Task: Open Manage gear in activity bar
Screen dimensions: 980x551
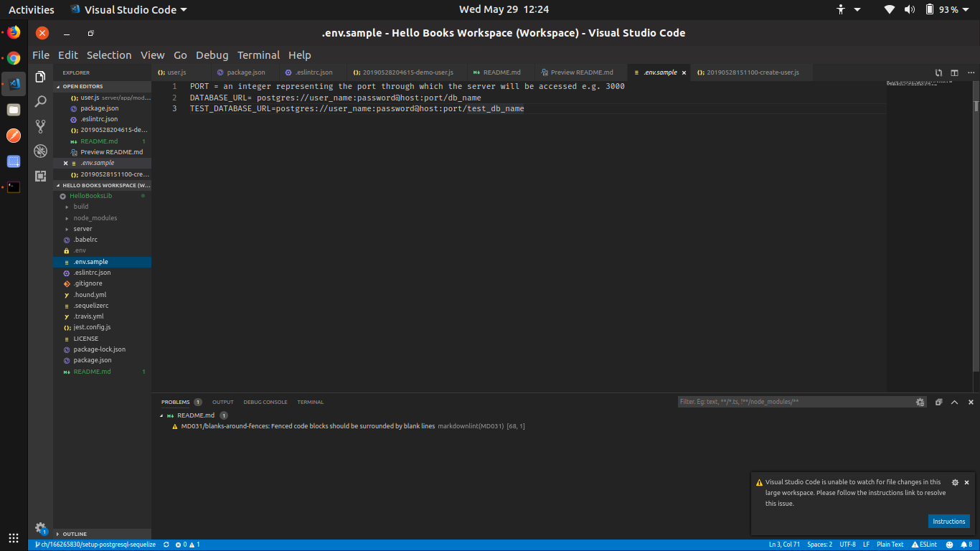Action: click(x=40, y=527)
